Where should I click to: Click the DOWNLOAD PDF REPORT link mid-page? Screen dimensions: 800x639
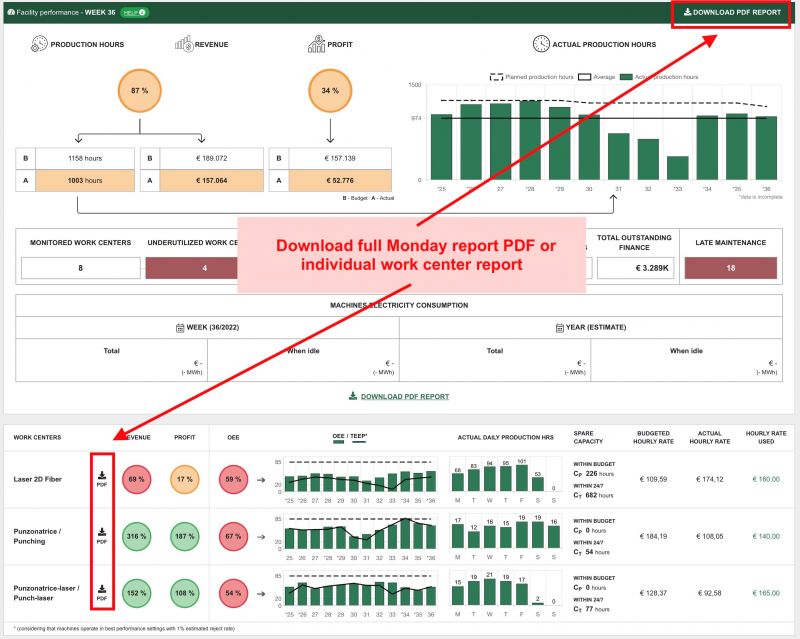(399, 396)
